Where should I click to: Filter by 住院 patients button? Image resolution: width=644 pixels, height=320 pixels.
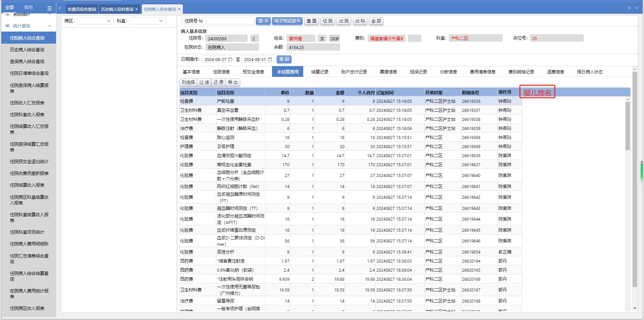point(328,21)
